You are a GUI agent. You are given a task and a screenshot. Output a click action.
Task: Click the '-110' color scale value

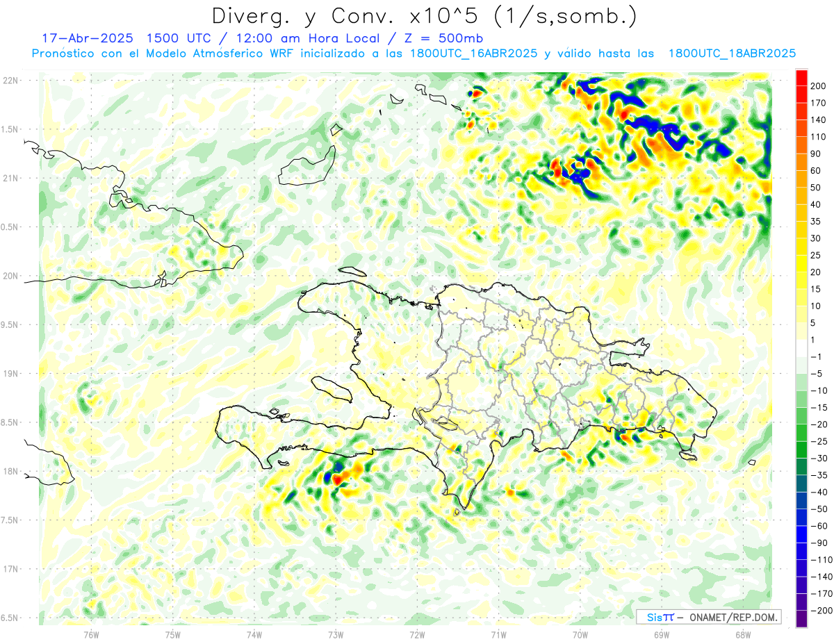click(821, 560)
